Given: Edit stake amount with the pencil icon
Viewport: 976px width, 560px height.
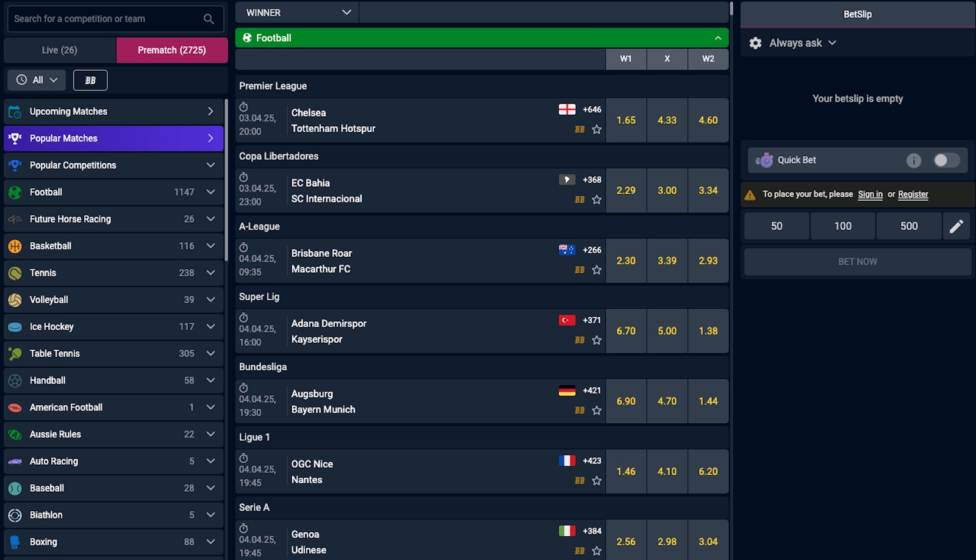Looking at the screenshot, I should click(x=956, y=226).
